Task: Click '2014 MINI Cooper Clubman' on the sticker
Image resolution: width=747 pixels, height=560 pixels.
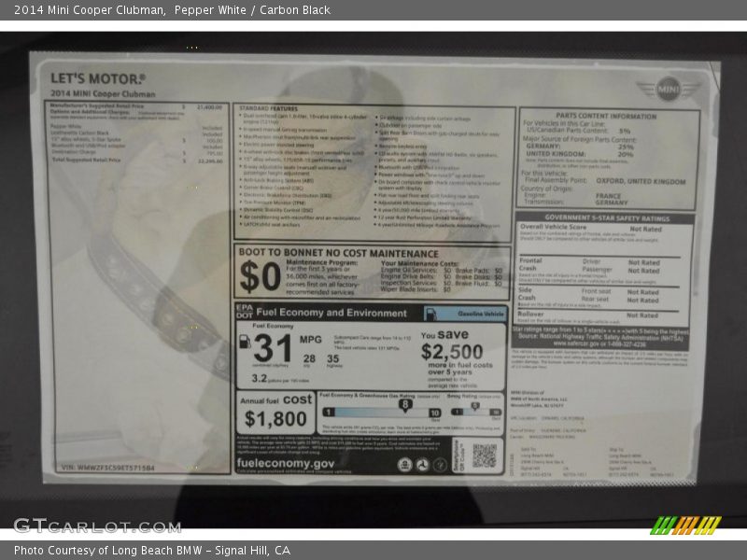Action: (103, 94)
